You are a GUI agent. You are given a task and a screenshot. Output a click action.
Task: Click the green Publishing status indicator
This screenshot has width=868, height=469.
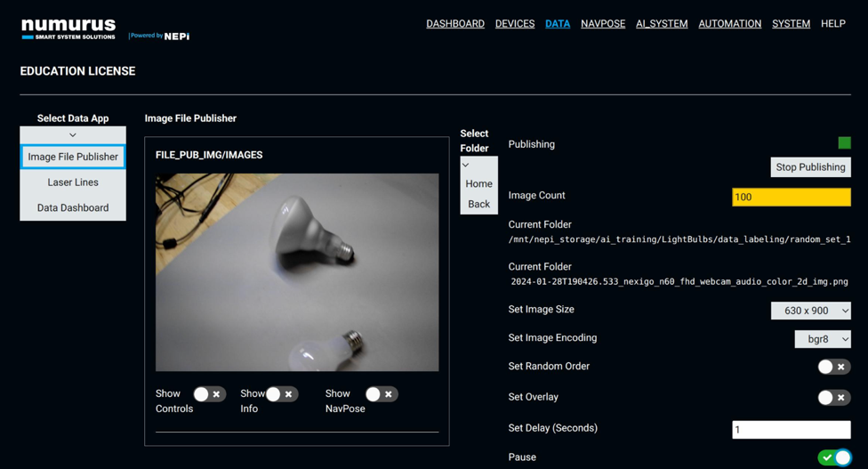coord(844,142)
